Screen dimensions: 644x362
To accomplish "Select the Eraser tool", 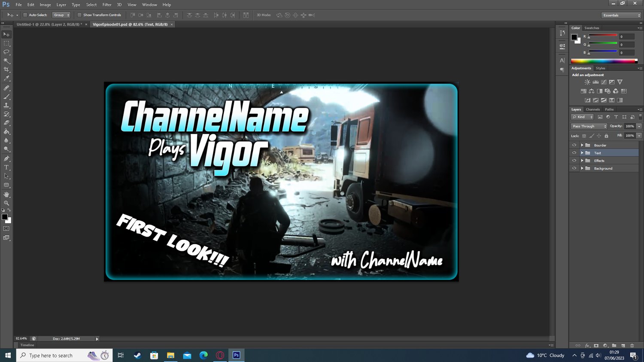I will (x=6, y=123).
